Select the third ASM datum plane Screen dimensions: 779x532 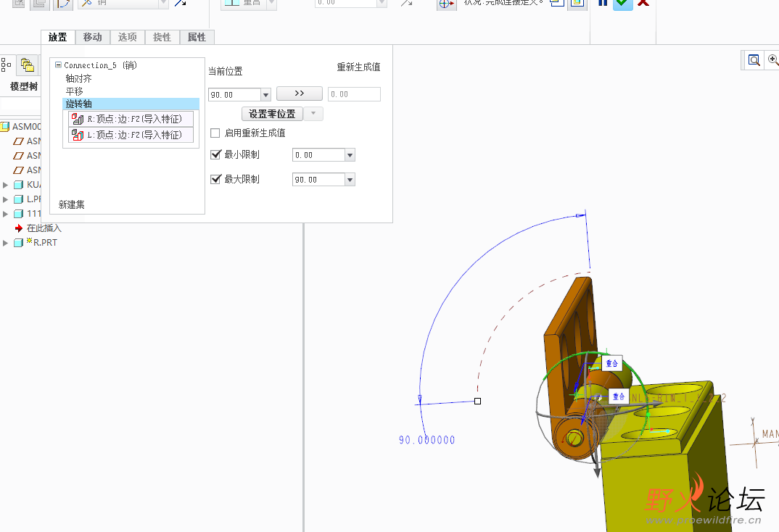coord(19,170)
